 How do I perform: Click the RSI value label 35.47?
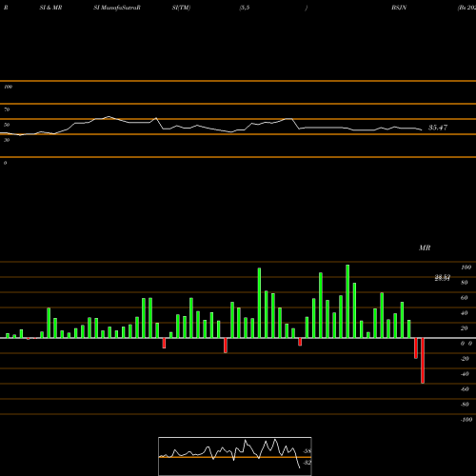tap(438, 128)
